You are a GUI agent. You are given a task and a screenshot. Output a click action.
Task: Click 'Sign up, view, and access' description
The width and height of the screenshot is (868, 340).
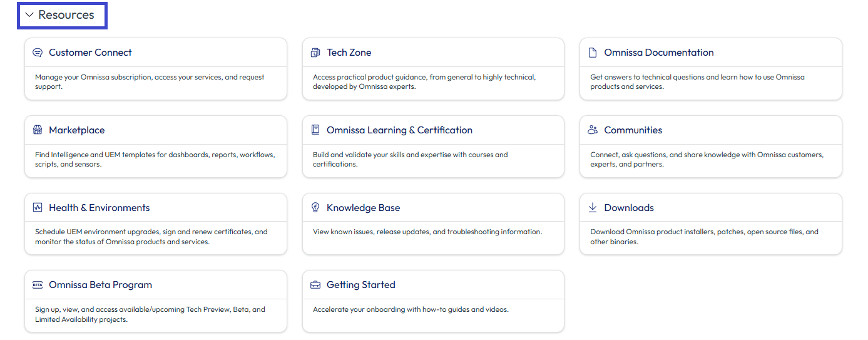[x=150, y=314]
